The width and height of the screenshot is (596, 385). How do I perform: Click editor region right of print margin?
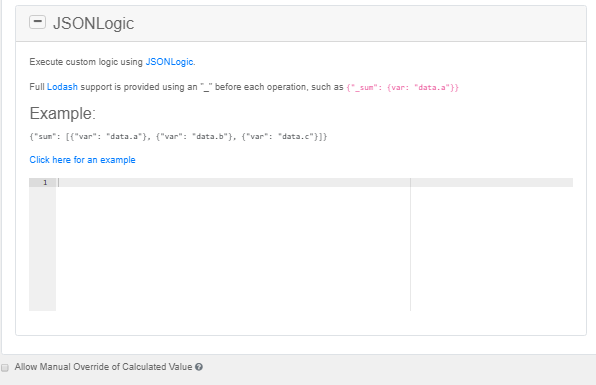pyautogui.click(x=492, y=249)
